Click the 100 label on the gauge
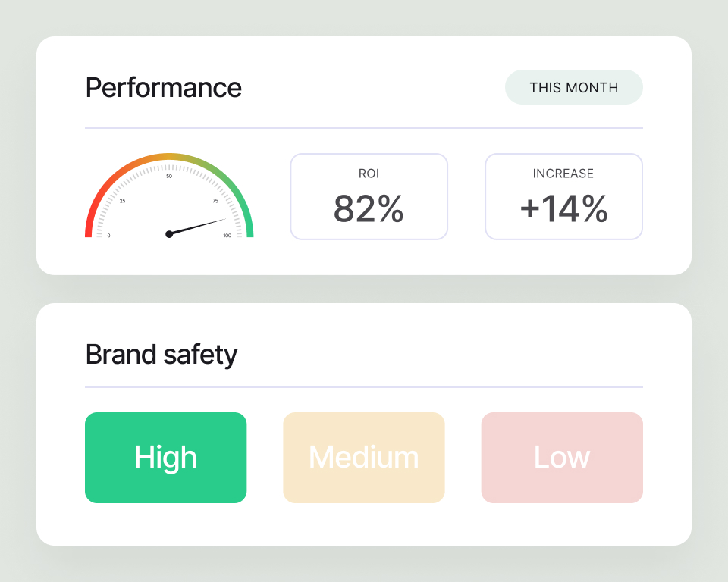 pos(227,236)
